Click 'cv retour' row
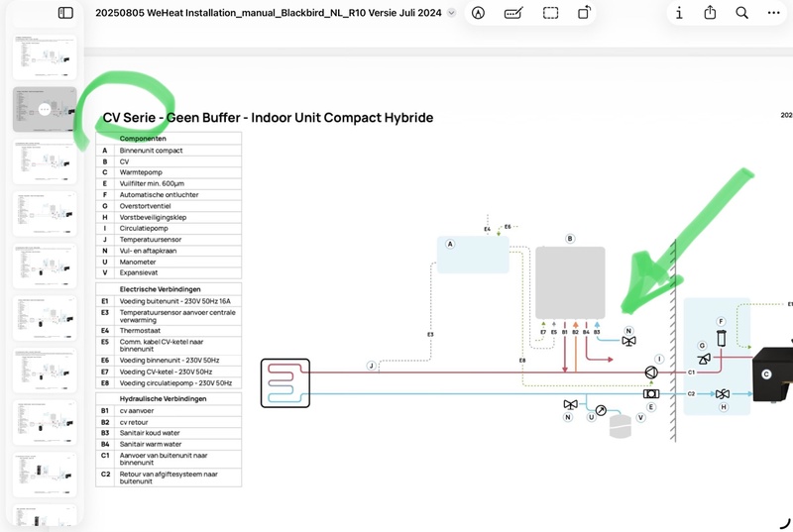The width and height of the screenshot is (793, 532). (169, 422)
